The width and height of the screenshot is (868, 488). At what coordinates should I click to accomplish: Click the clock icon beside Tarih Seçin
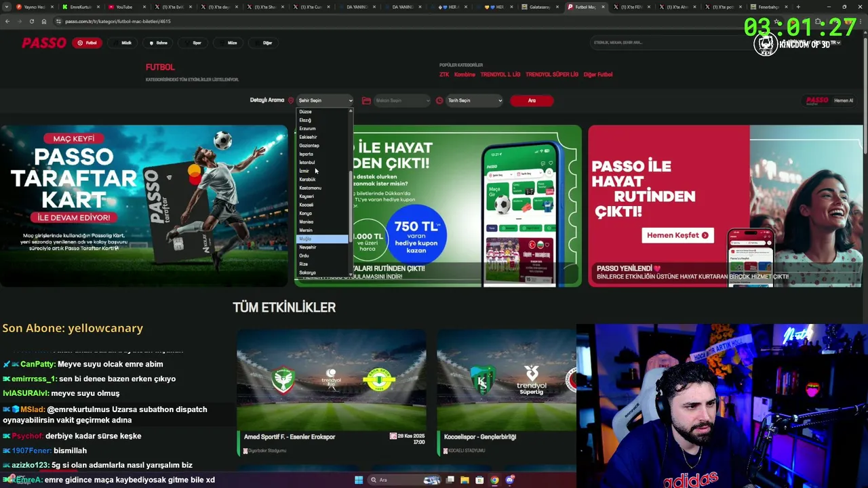point(439,100)
